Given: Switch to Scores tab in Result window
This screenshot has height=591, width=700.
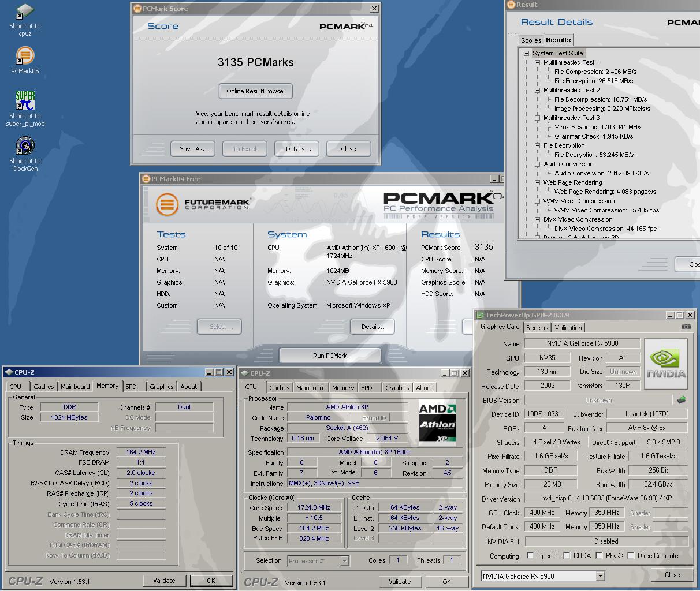Looking at the screenshot, I should tap(531, 40).
